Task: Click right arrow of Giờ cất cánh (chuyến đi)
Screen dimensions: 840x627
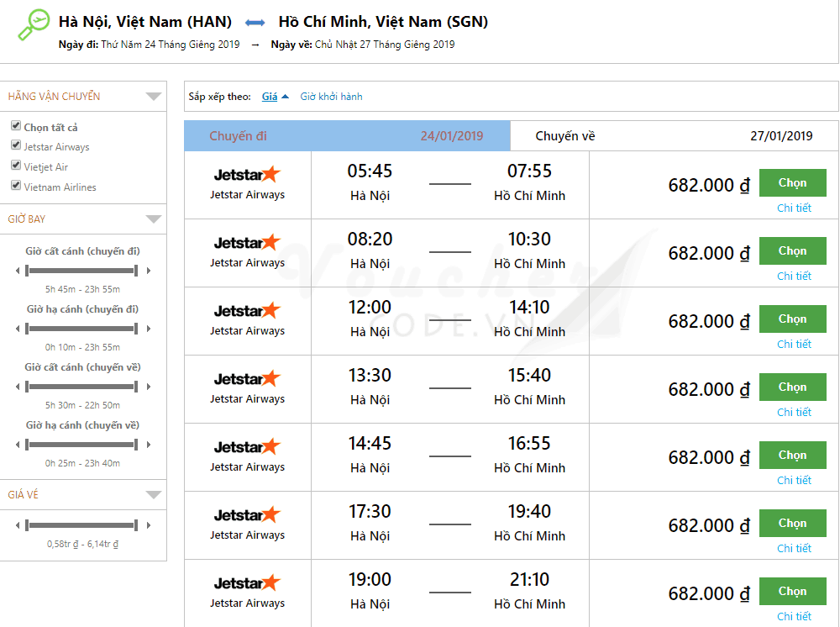Action: coord(149,271)
